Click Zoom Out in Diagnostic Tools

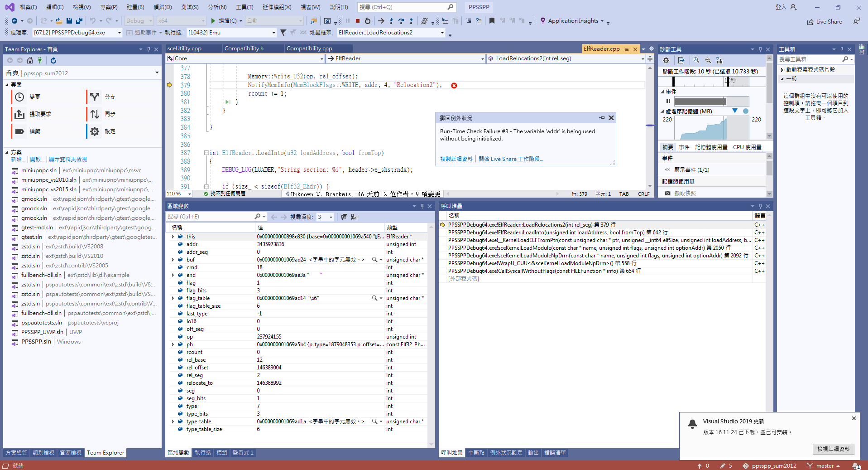(708, 60)
